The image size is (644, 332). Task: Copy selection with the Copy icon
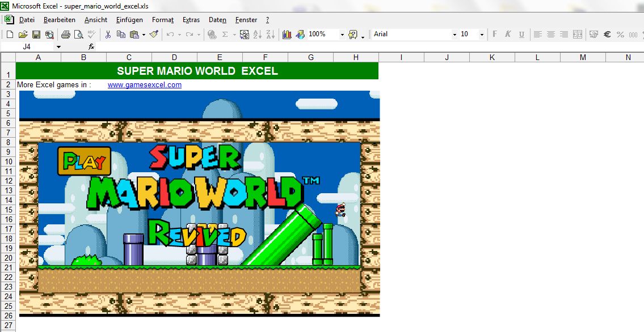coord(121,35)
